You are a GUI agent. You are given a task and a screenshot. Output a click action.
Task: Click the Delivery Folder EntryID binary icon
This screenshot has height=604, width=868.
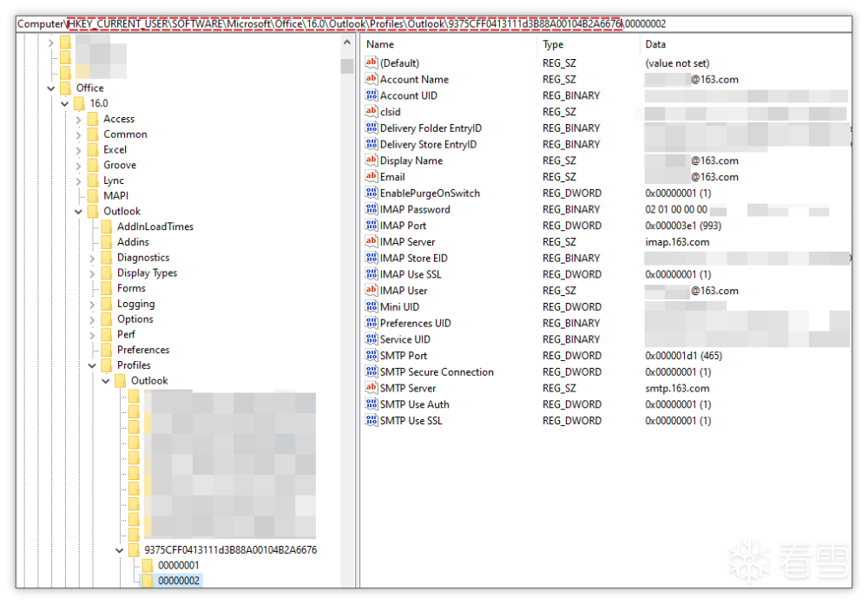coord(371,128)
